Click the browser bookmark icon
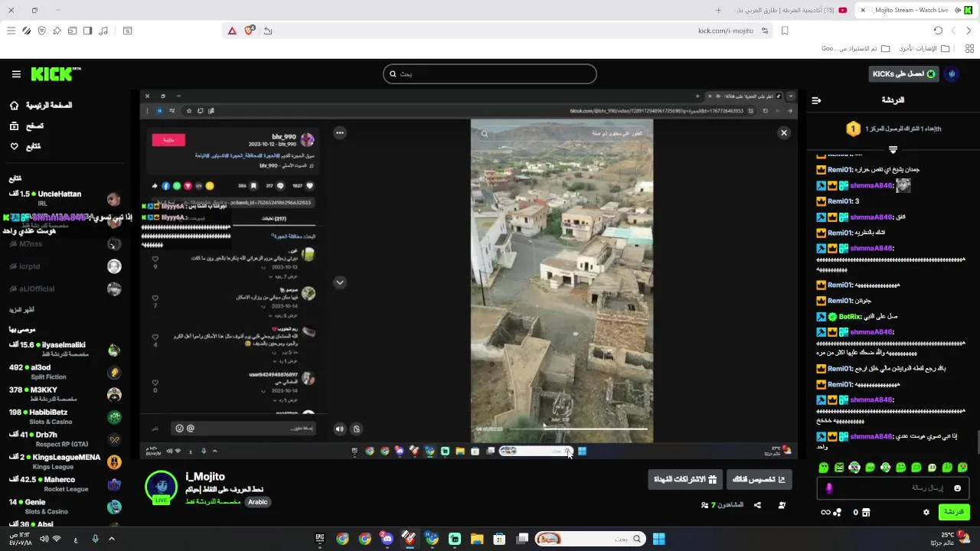Image resolution: width=980 pixels, height=551 pixels. coord(785,31)
